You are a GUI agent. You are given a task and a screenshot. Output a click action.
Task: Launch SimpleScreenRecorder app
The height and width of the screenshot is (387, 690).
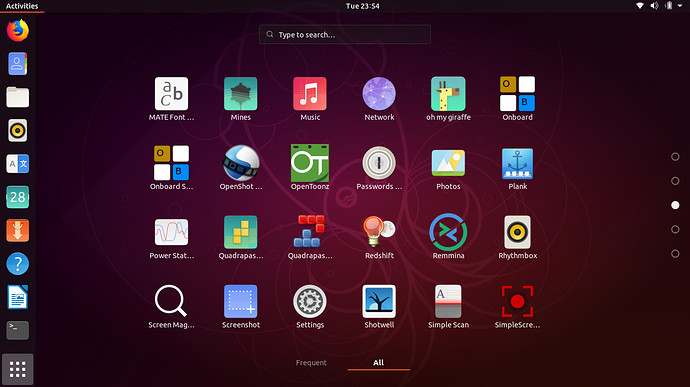(518, 301)
